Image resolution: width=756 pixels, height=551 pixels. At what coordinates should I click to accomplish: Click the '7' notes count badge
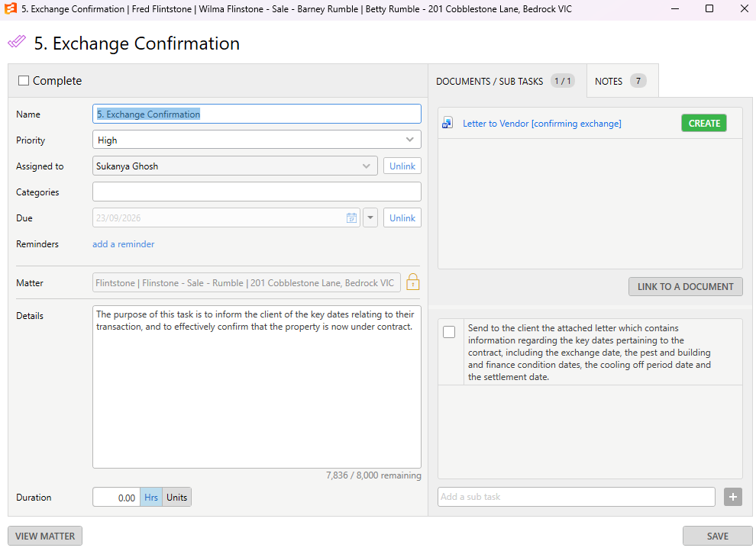(x=638, y=81)
